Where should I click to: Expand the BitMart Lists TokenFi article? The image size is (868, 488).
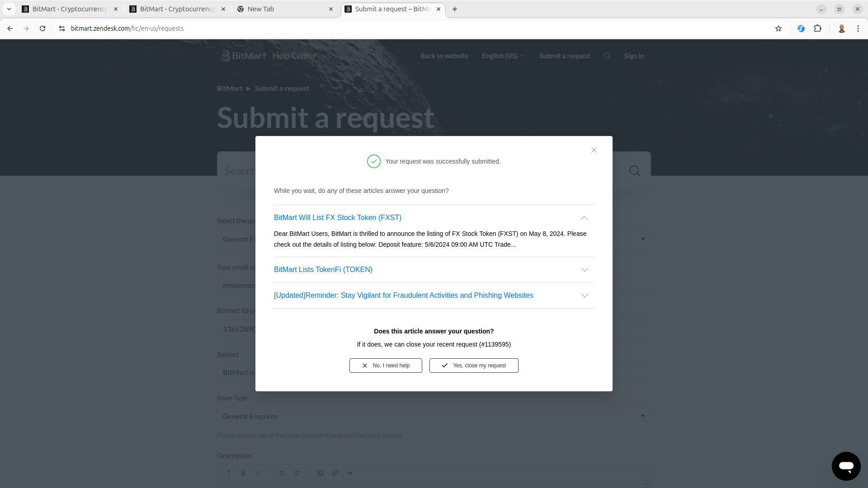tap(323, 270)
